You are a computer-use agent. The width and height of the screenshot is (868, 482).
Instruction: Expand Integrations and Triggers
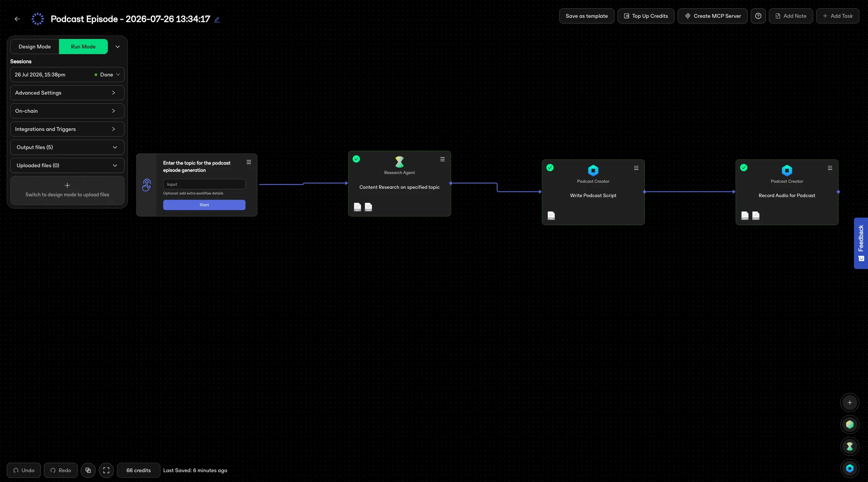point(67,129)
